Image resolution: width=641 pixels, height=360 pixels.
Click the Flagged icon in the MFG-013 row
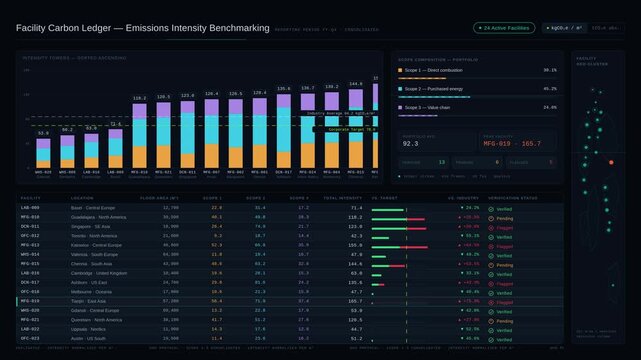491,247
